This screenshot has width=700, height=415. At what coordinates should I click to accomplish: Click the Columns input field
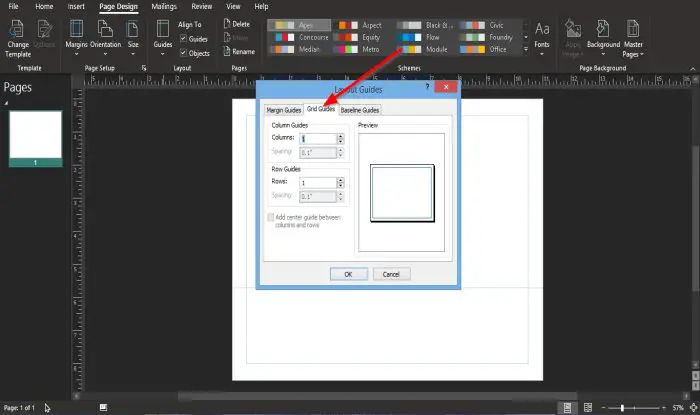tap(318, 139)
